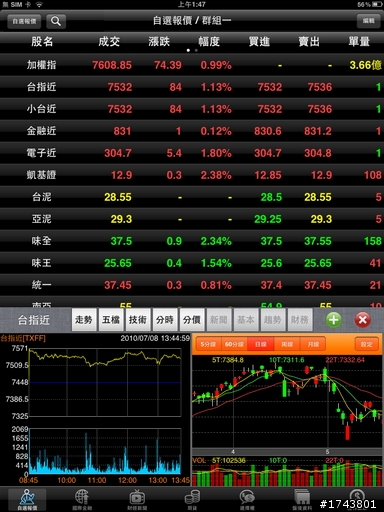384x512 pixels.
Task: Choose the 60分線 chart interval
Action: pos(234,344)
